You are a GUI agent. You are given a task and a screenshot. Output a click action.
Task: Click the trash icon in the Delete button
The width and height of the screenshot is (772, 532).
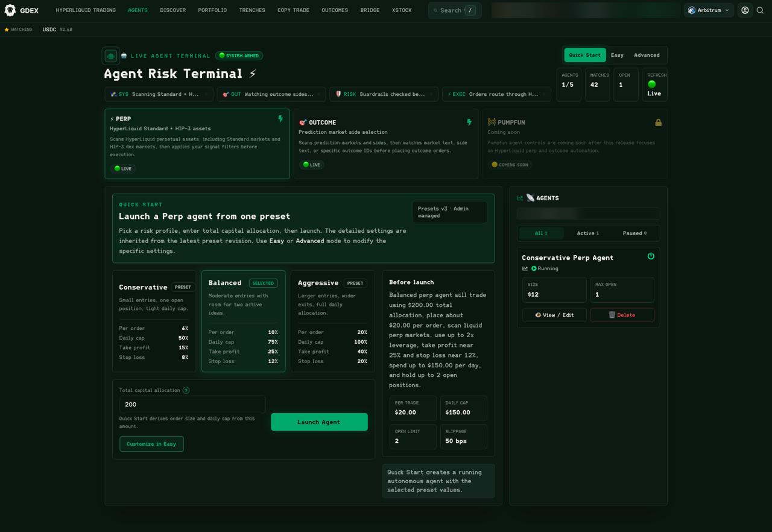click(x=612, y=315)
